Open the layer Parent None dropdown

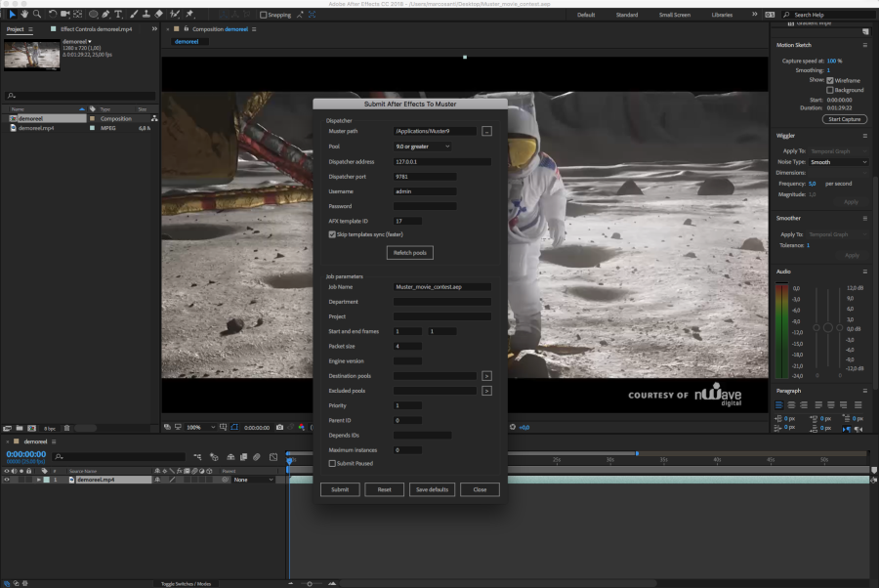(253, 480)
